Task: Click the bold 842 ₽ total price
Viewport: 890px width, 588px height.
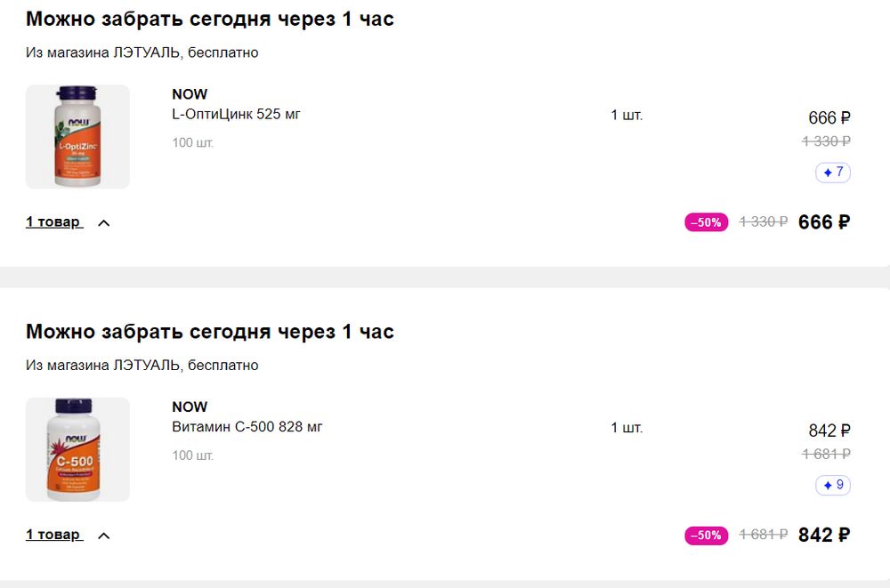Action: (x=824, y=536)
